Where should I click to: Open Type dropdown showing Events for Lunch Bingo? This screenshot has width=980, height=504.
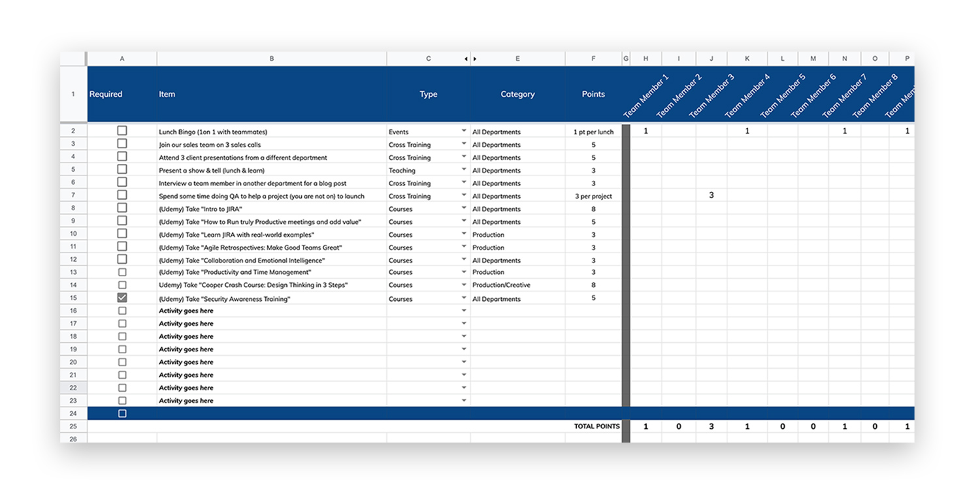tap(464, 131)
